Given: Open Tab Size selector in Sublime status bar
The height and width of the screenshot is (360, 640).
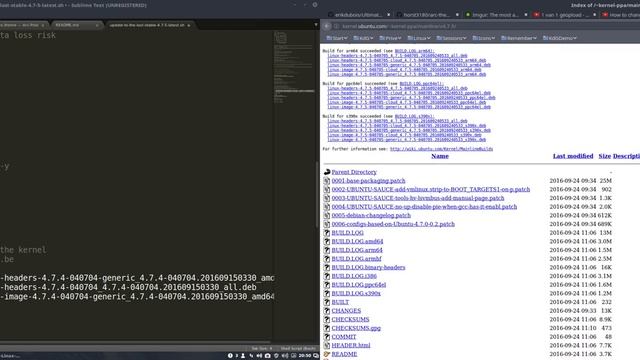Looking at the screenshot, I should click(261, 349).
